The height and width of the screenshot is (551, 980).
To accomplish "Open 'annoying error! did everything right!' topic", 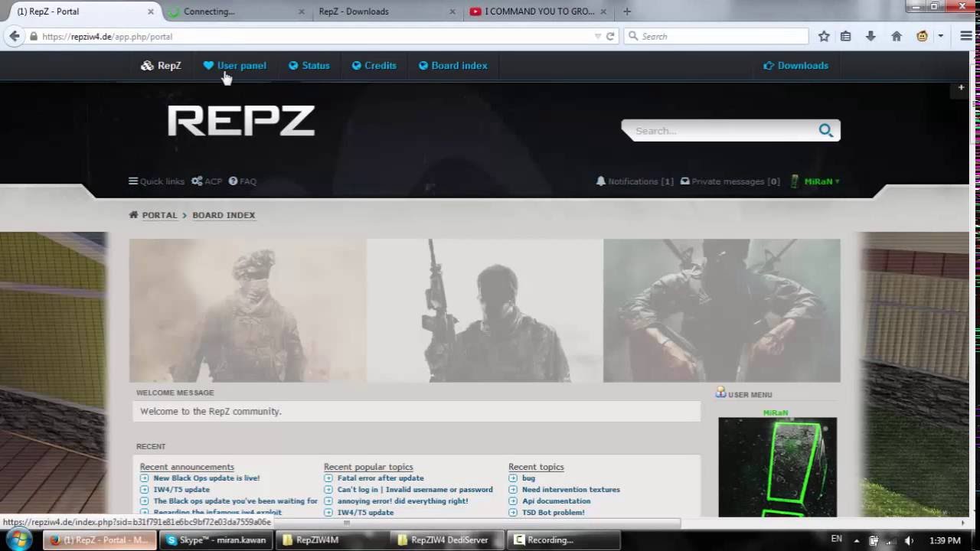I will 403,501.
